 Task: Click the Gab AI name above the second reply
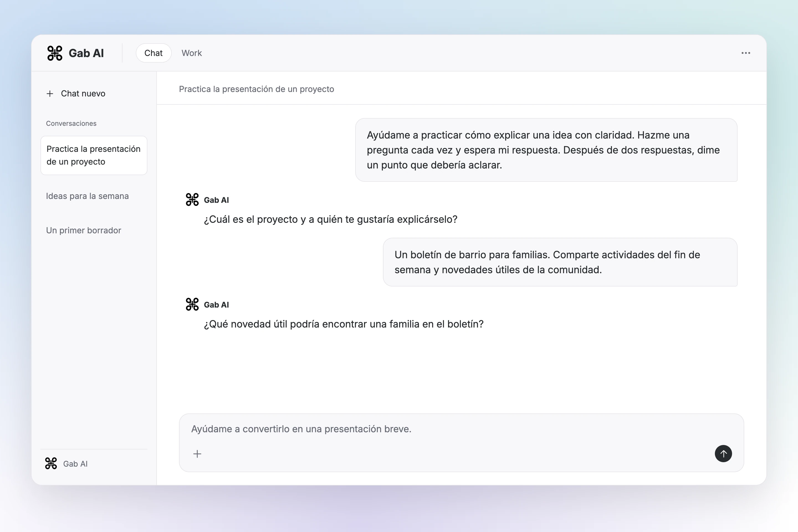(216, 305)
